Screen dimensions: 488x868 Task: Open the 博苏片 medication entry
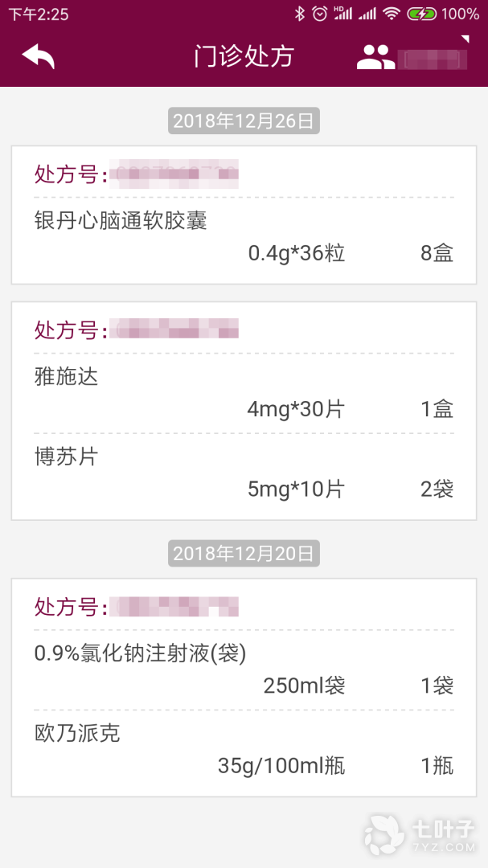click(x=67, y=457)
